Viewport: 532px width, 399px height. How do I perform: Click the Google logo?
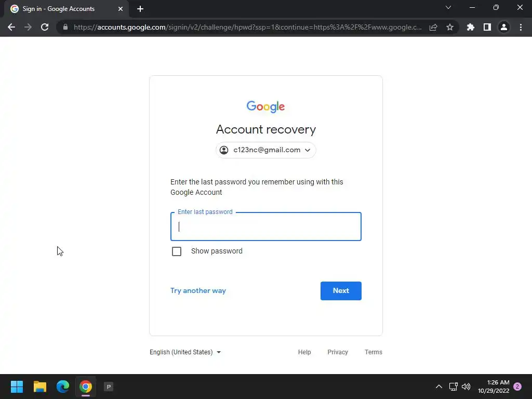tap(265, 107)
